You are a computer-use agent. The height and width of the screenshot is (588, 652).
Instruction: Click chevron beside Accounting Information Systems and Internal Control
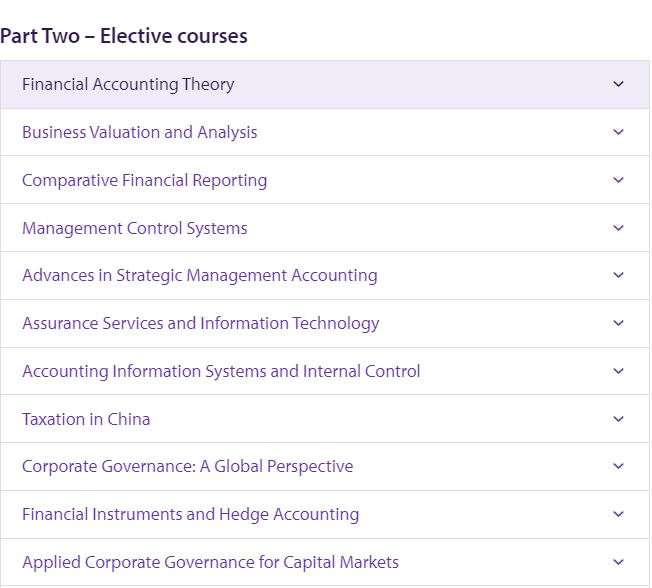point(618,371)
